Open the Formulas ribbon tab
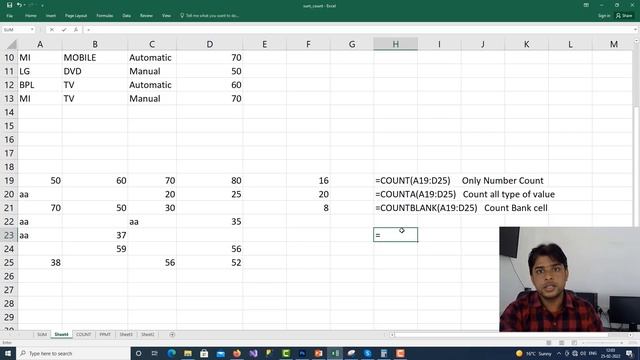 [104, 16]
